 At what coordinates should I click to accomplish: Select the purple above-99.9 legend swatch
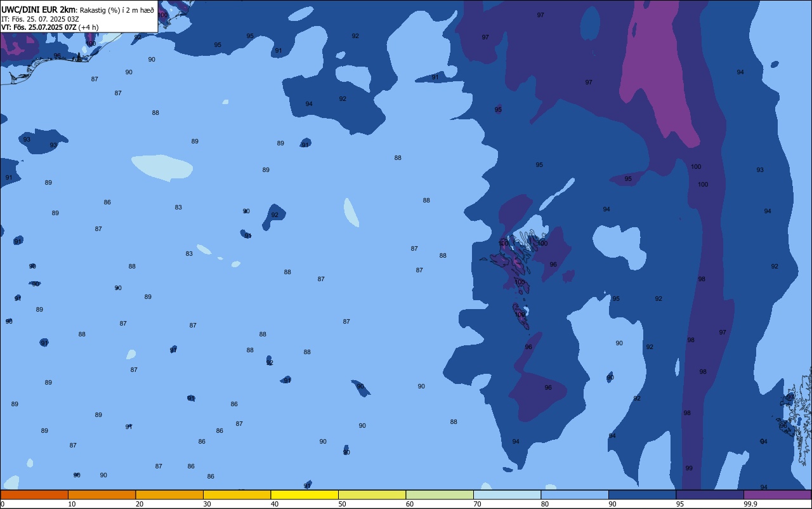(x=777, y=494)
